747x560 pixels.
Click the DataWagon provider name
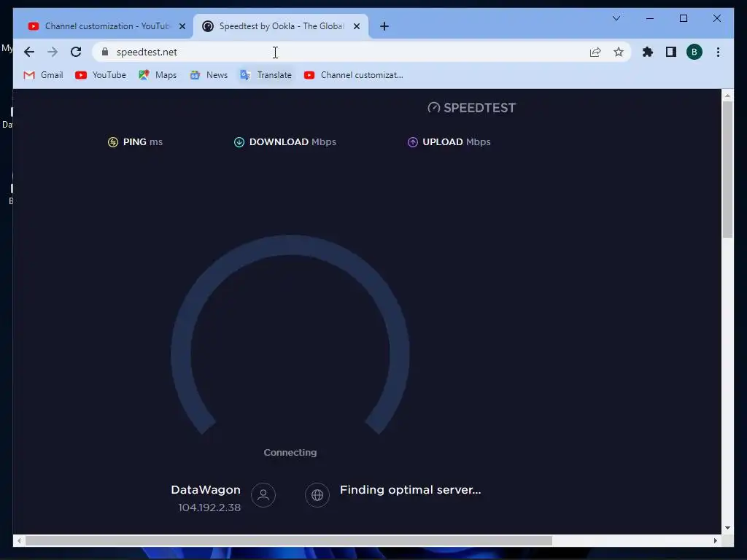206,489
